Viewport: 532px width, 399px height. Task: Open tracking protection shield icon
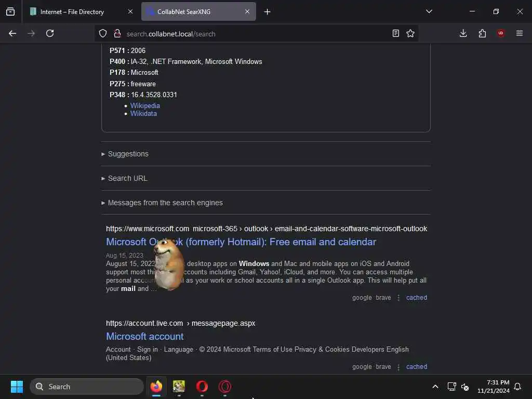point(103,33)
